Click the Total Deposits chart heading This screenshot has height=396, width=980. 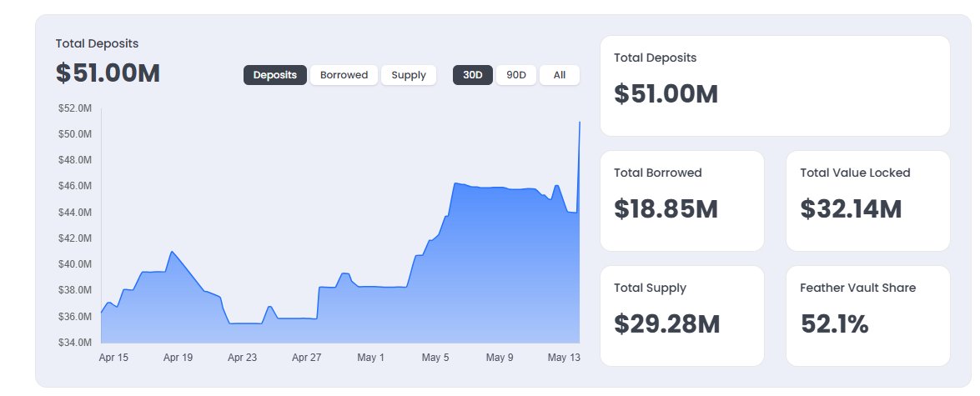(97, 43)
